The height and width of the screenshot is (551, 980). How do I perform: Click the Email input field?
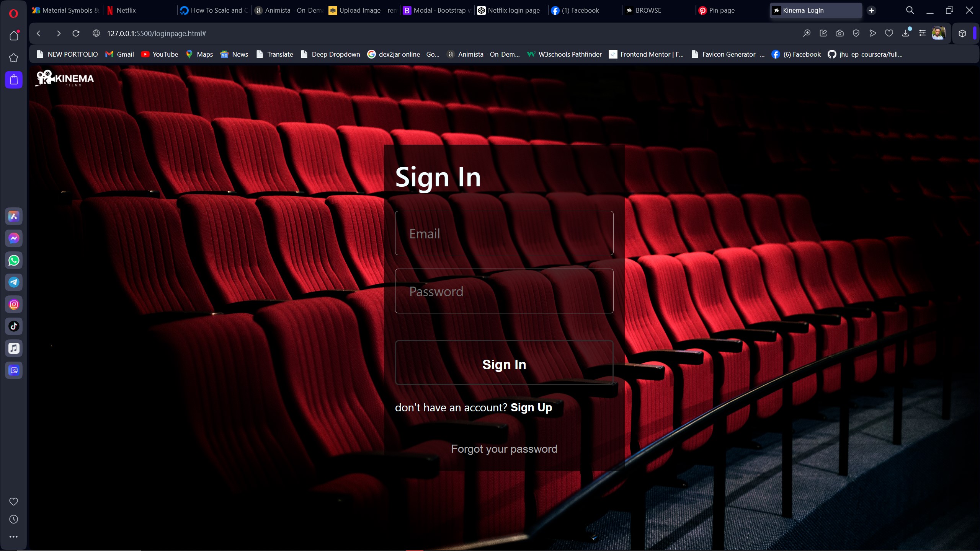point(504,233)
